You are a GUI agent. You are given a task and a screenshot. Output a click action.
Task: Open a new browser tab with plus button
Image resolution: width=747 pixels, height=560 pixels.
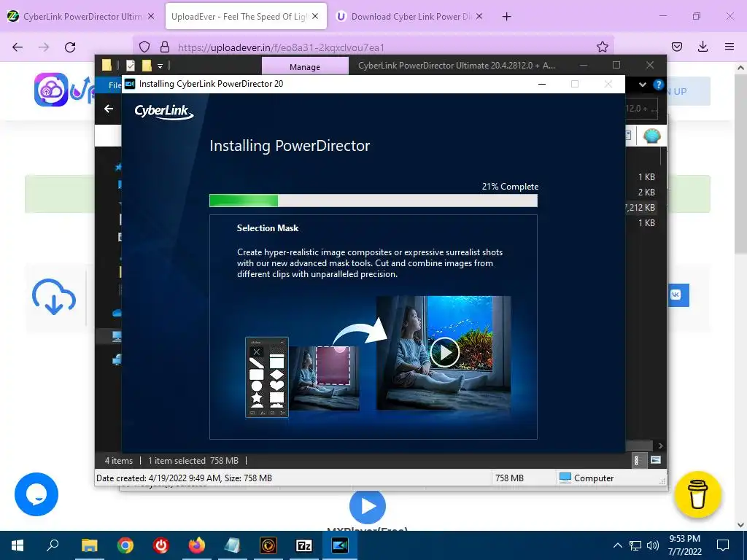506,17
